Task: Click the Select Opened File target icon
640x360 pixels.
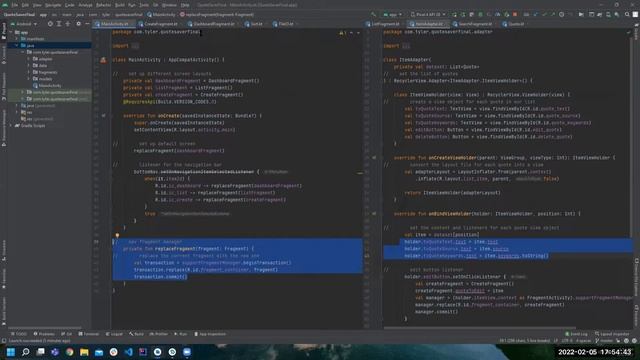Action: [x=50, y=24]
